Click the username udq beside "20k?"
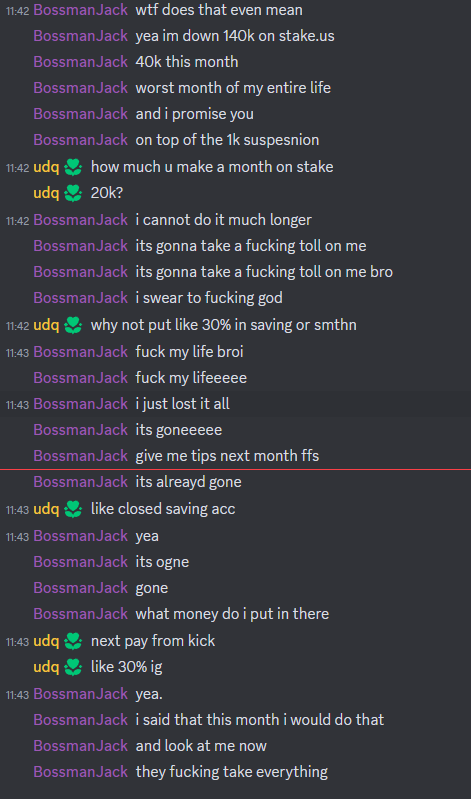This screenshot has width=471, height=799. [x=46, y=193]
